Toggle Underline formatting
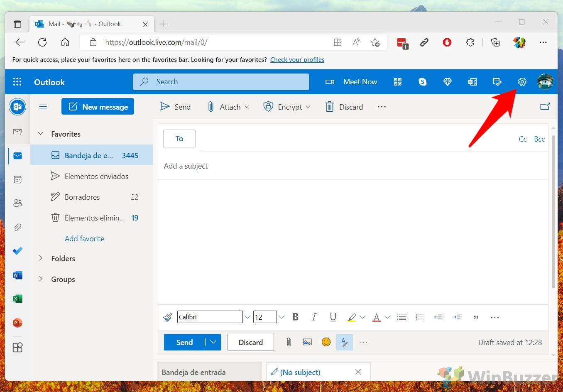The width and height of the screenshot is (563, 392). tap(333, 317)
